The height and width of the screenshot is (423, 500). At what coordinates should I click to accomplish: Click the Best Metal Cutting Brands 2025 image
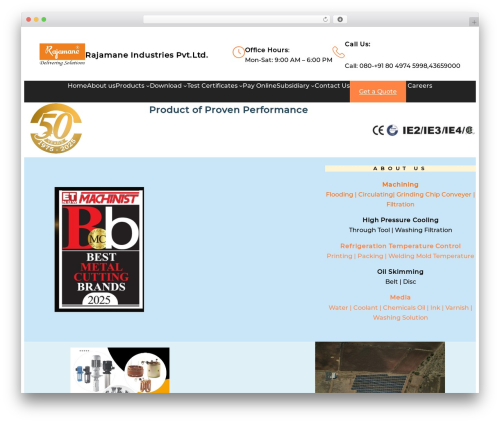99,249
